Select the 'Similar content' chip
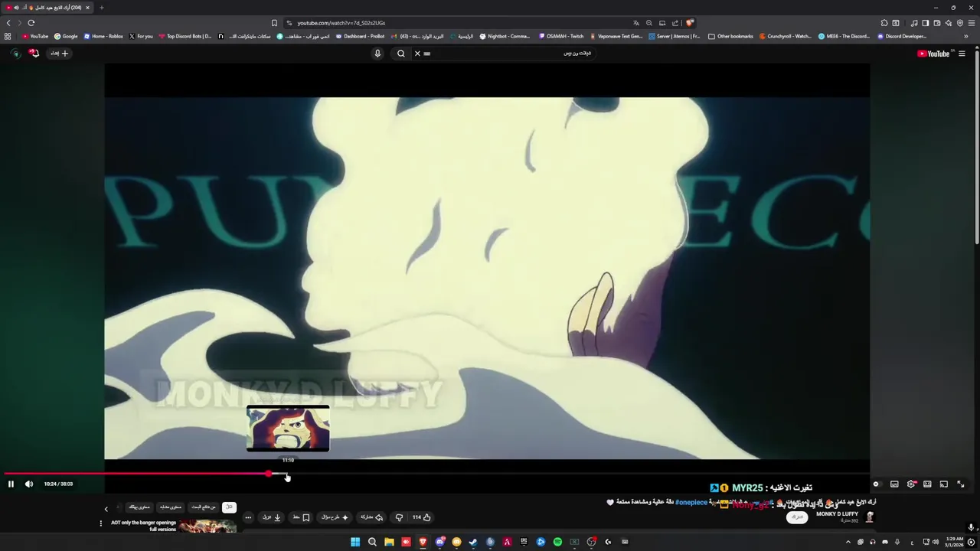Screen dimensions: 980x551 (171, 507)
